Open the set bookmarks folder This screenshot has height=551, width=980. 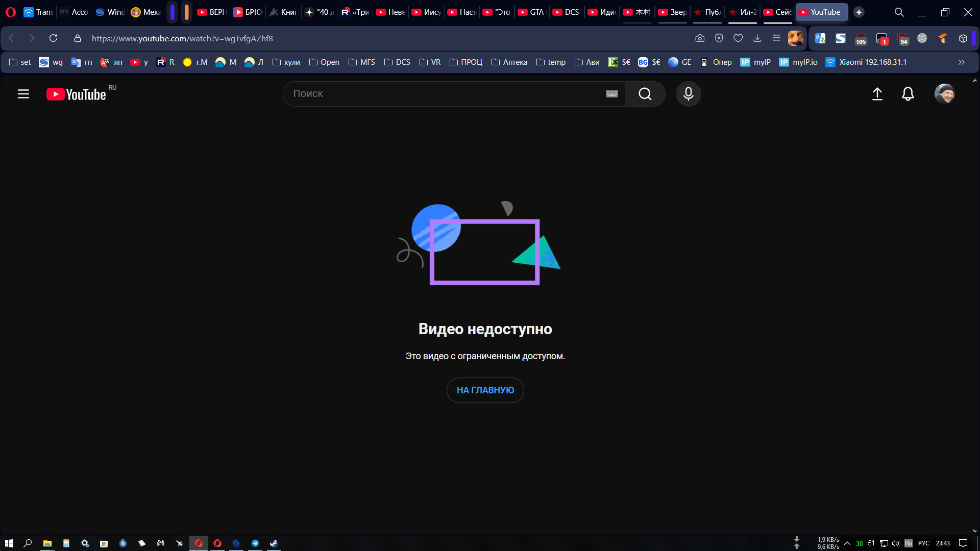tap(20, 62)
